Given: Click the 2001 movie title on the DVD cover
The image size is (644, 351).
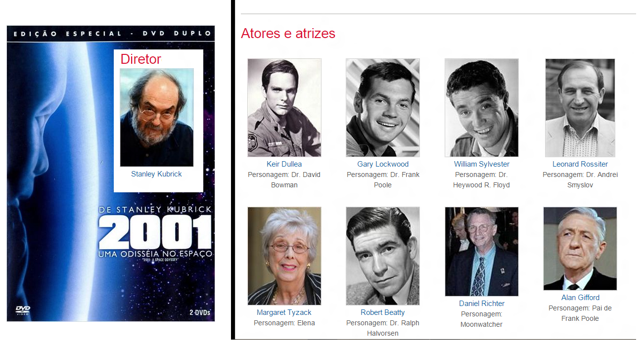Looking at the screenshot, I should tap(155, 232).
